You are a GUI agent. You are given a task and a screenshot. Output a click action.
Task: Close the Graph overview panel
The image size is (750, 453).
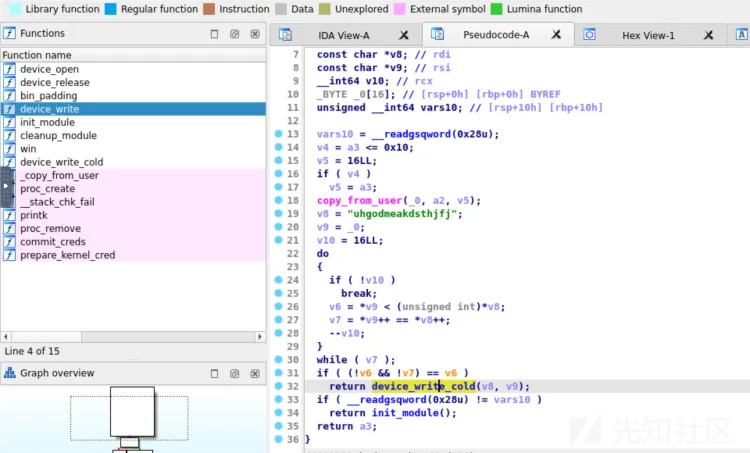pyautogui.click(x=255, y=374)
